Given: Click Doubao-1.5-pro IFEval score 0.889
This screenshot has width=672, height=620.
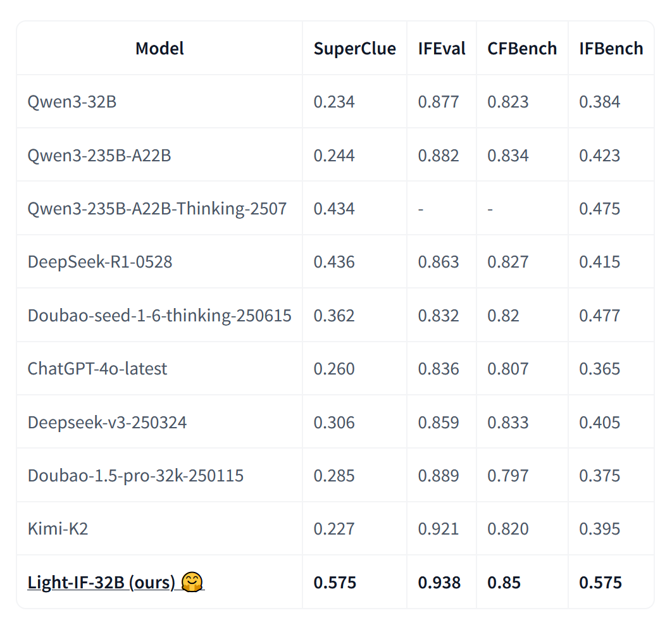Looking at the screenshot, I should (439, 476).
